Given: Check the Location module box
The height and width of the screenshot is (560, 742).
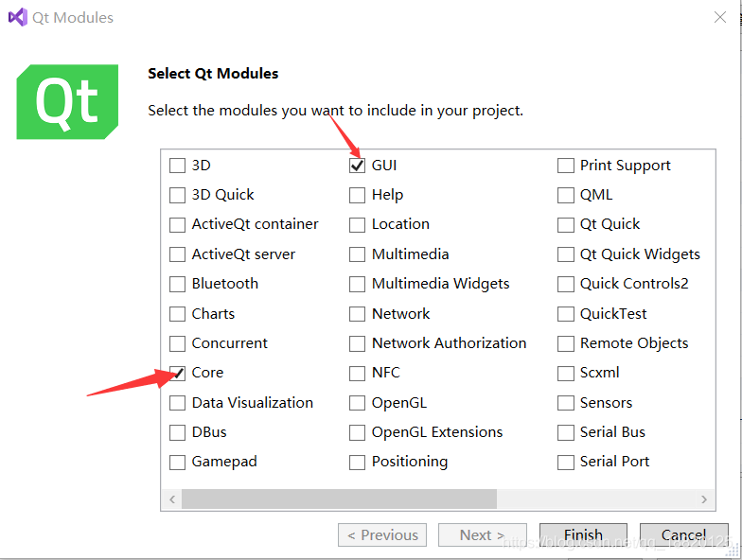Looking at the screenshot, I should click(358, 225).
